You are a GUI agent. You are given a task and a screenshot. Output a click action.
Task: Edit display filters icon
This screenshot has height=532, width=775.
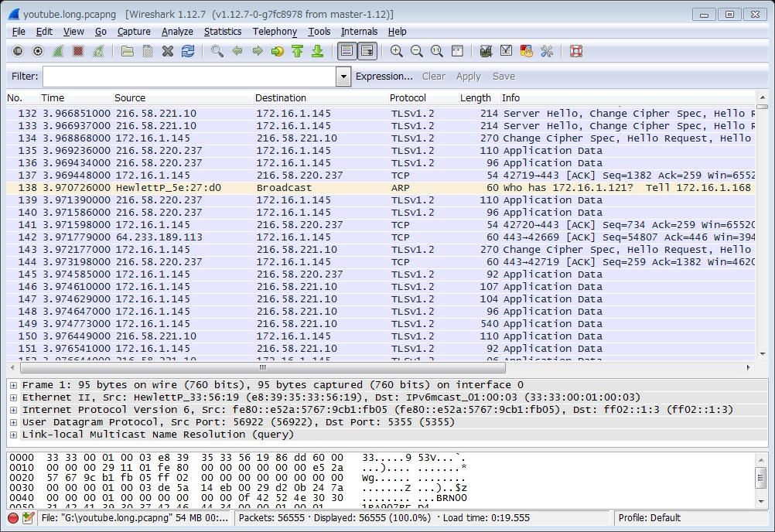tap(506, 51)
